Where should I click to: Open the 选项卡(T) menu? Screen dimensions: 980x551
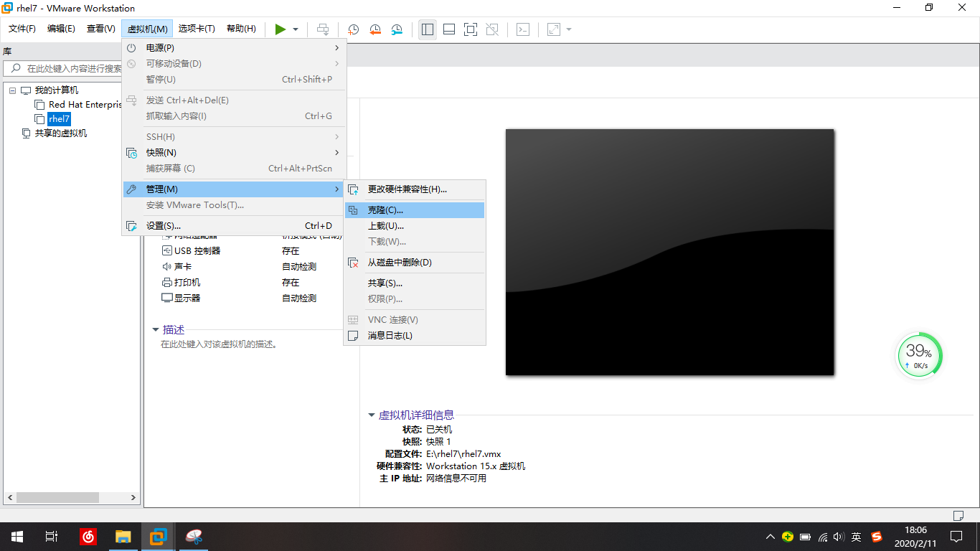[197, 29]
